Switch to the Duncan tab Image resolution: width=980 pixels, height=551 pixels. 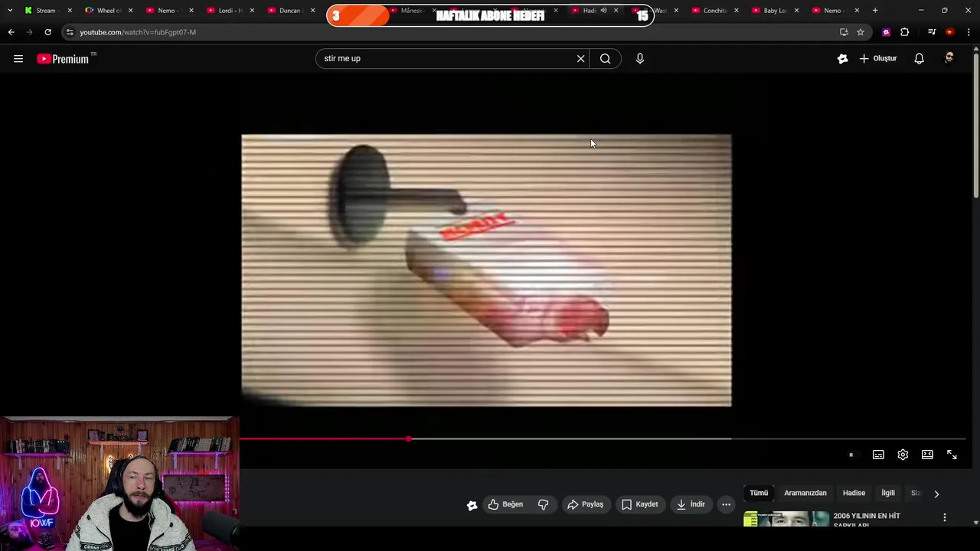(x=289, y=11)
